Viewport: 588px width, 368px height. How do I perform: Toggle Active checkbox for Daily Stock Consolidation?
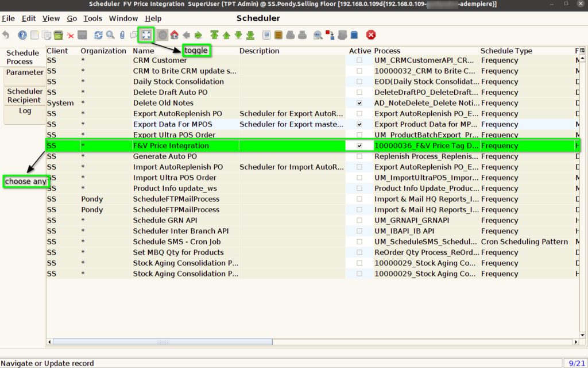(x=359, y=82)
